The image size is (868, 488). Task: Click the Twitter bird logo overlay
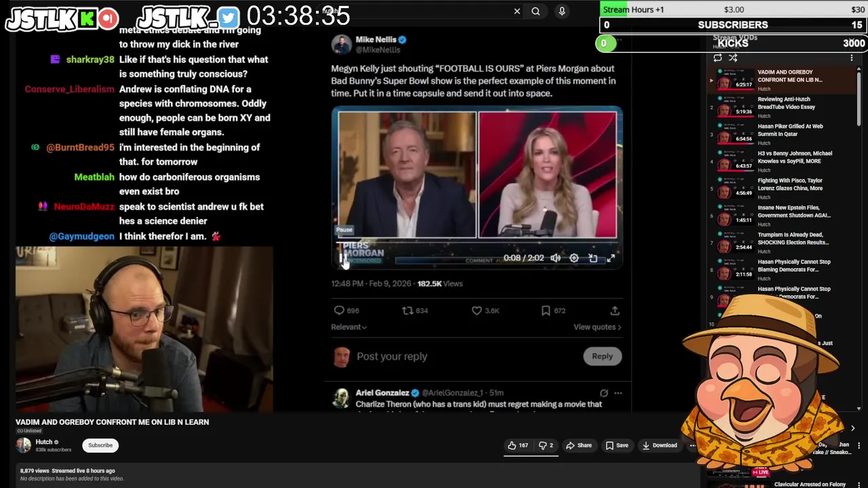click(x=229, y=18)
